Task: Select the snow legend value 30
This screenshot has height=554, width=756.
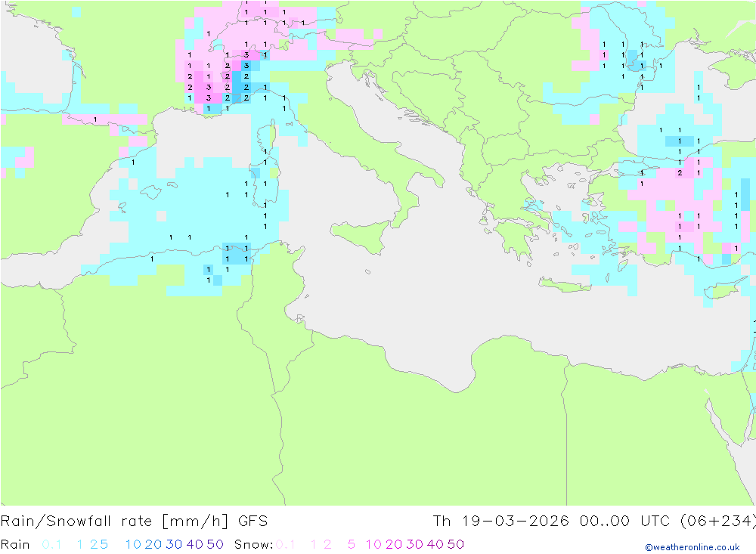Action: tap(414, 544)
